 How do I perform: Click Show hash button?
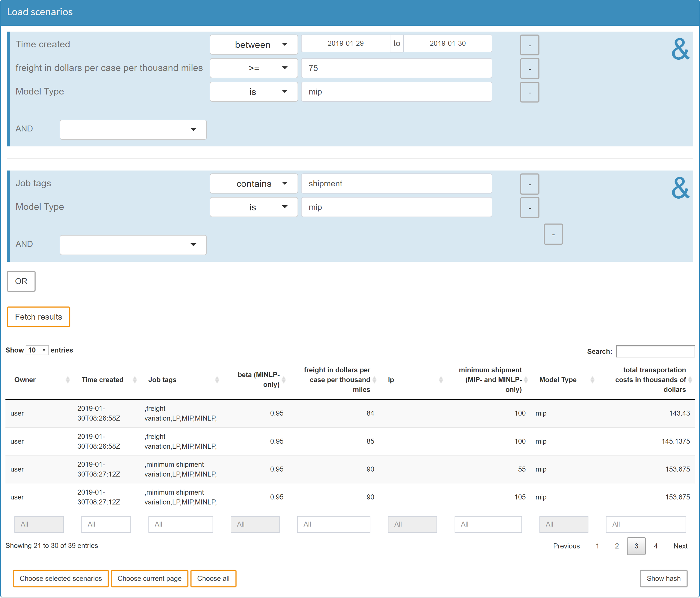(663, 578)
